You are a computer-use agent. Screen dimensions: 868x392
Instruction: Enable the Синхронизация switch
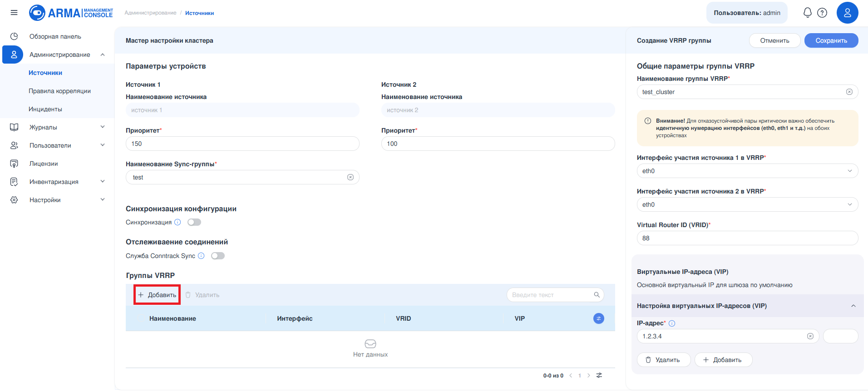tap(194, 222)
